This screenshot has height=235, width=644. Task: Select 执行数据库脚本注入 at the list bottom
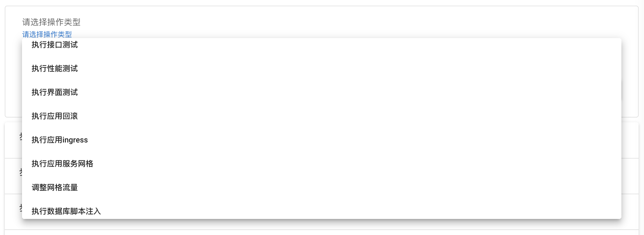(66, 211)
